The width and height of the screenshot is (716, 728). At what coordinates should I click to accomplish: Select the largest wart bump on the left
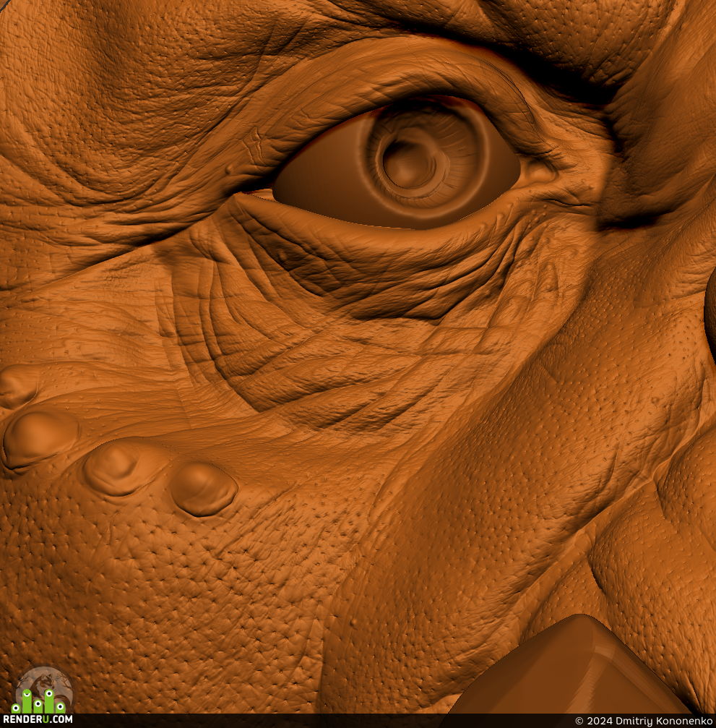point(41,439)
